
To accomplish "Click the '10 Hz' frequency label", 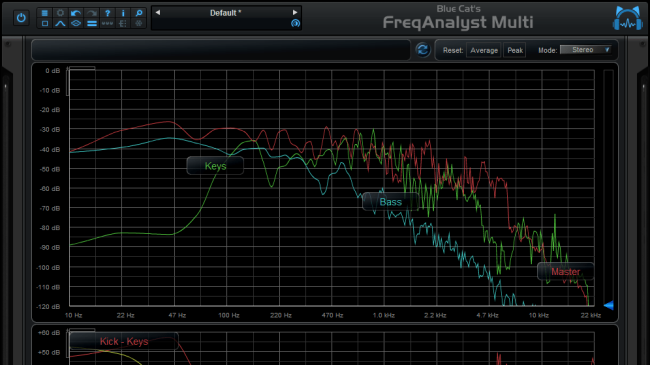I will (73, 315).
